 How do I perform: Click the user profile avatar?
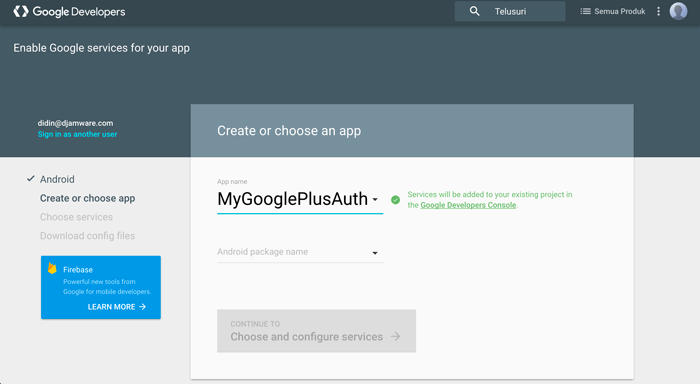point(678,11)
